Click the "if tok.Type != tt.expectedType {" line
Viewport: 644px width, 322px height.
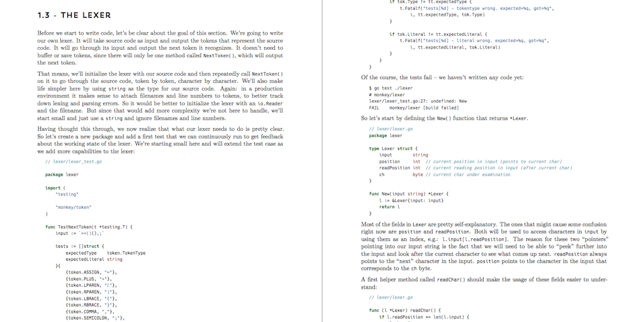431,2
